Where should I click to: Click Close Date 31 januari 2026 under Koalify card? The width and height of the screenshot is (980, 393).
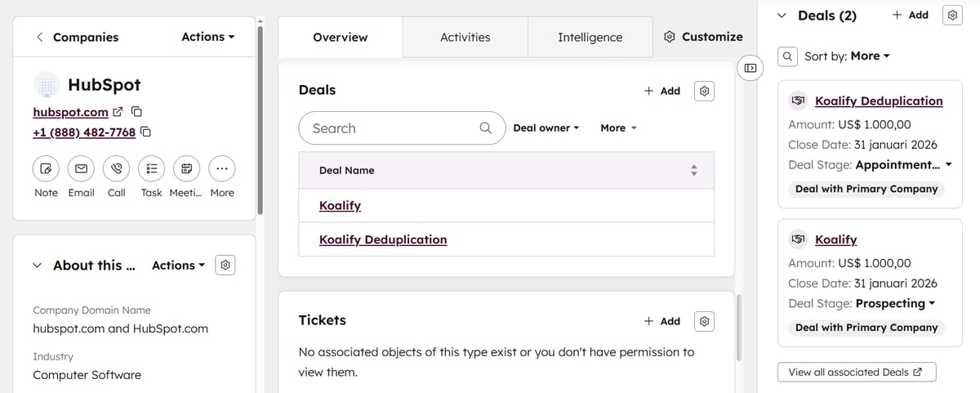point(862,284)
